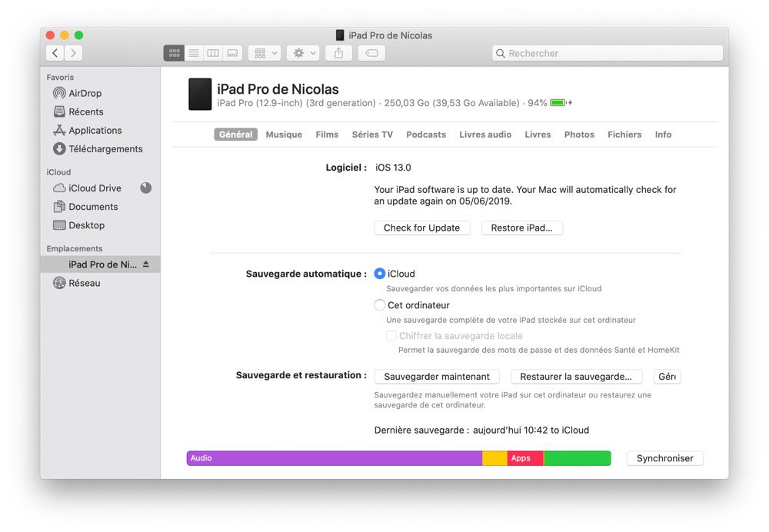Switch Finder to list view

194,53
